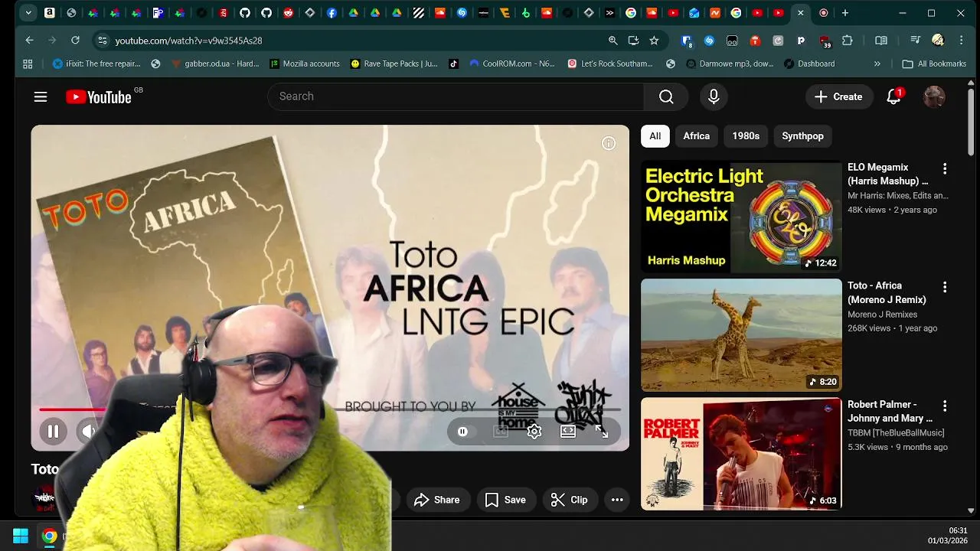Viewport: 980px width, 551px height.
Task: Toggle subtitles closed captions button
Action: [x=501, y=432]
